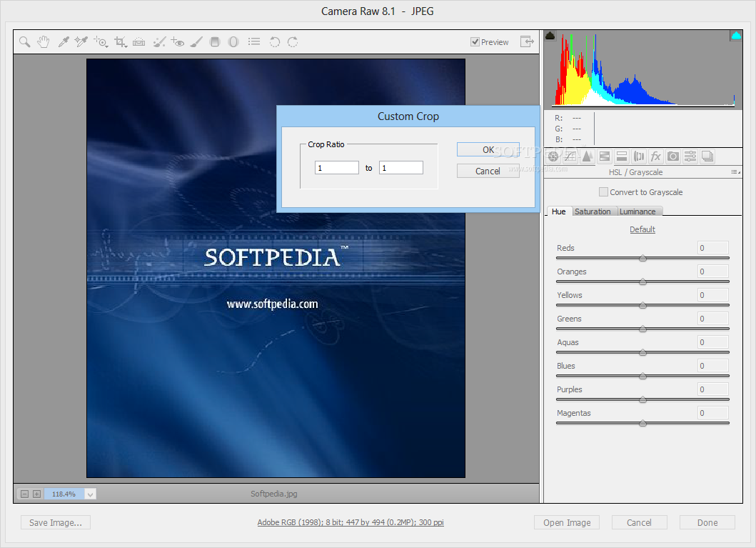The width and height of the screenshot is (756, 548).
Task: Click the 118.4% zoom level field
Action: (x=64, y=494)
